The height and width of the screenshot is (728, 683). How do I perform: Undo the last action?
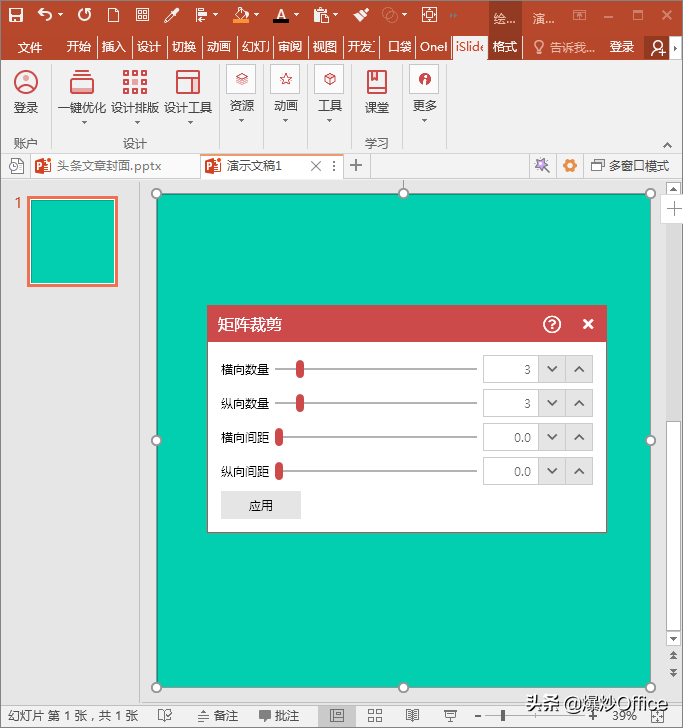click(45, 15)
